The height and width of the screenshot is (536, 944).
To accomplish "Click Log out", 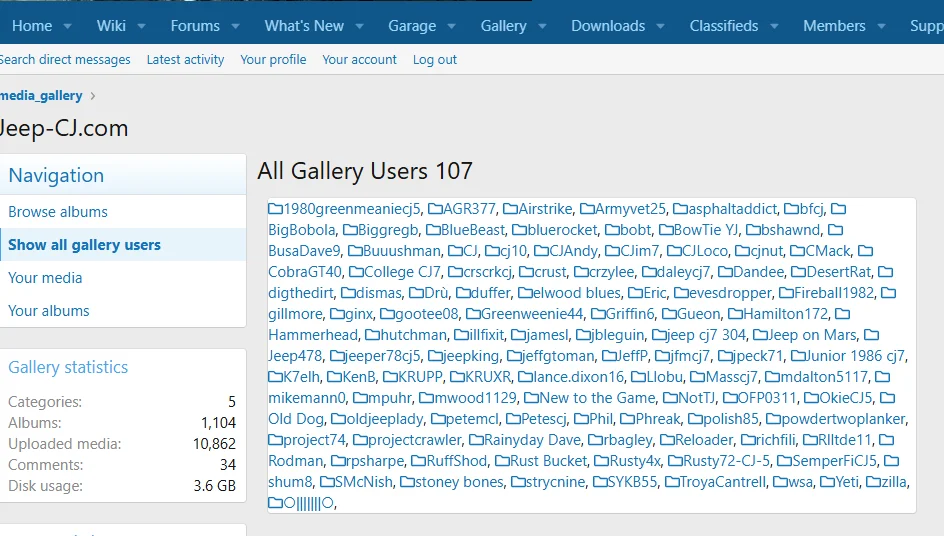I will [435, 60].
